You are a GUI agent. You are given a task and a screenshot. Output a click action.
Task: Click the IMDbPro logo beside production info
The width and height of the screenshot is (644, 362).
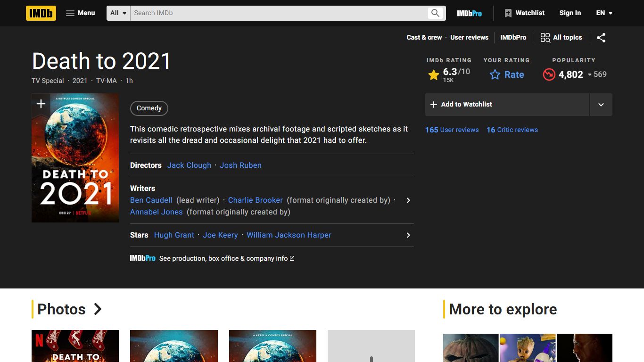142,258
